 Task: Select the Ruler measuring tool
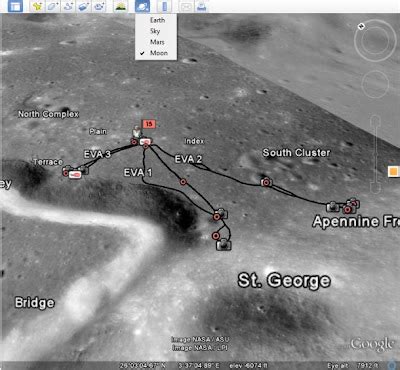[x=164, y=6]
